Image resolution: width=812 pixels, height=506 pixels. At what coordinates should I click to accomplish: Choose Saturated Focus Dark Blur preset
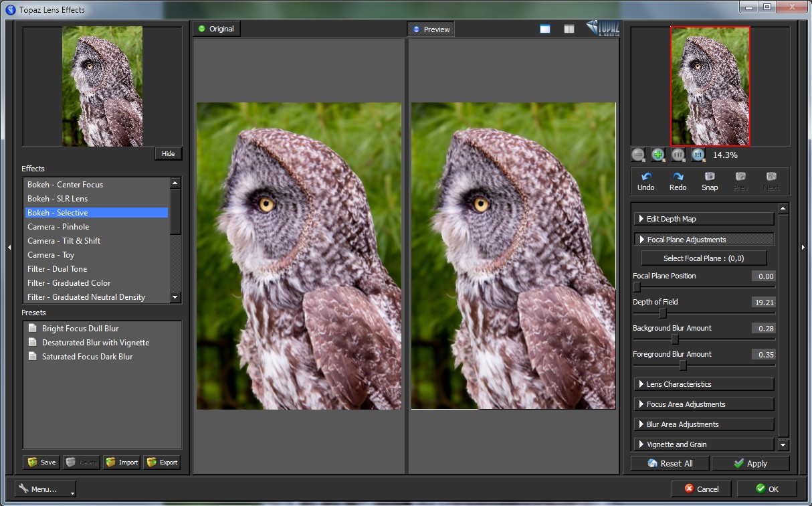click(x=87, y=357)
